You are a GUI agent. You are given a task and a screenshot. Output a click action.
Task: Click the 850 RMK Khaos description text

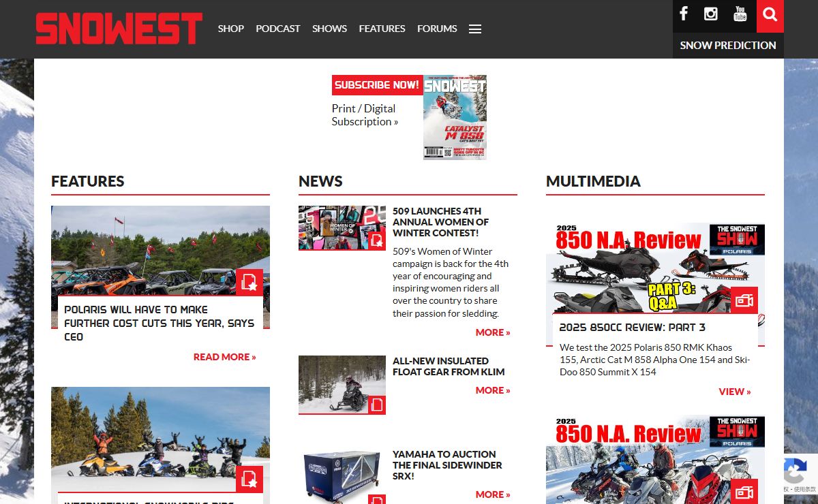pos(655,360)
